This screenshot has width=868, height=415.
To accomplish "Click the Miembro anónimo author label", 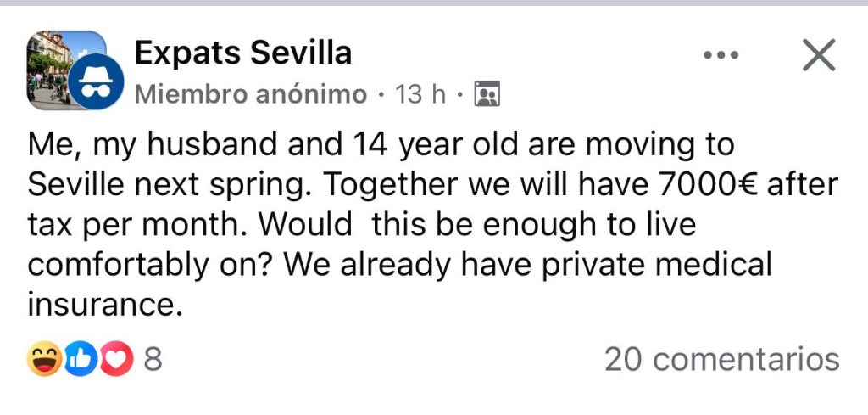I will click(x=252, y=94).
